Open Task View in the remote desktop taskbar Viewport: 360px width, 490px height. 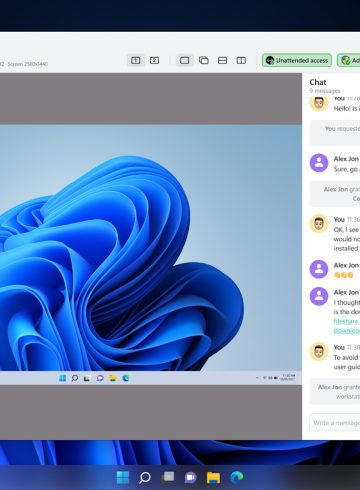coord(87,378)
